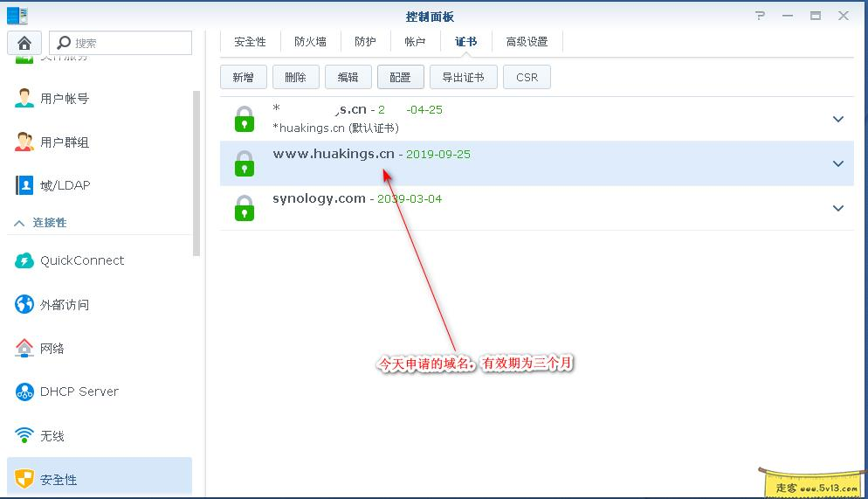The image size is (868, 499).
Task: Click the 编辑 button
Action: [348, 77]
